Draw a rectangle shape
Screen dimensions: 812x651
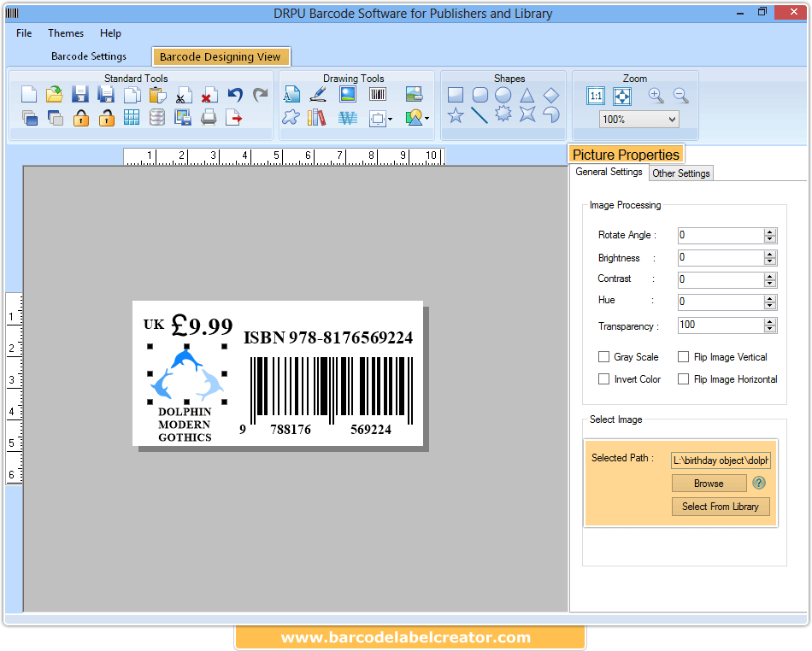coord(456,95)
